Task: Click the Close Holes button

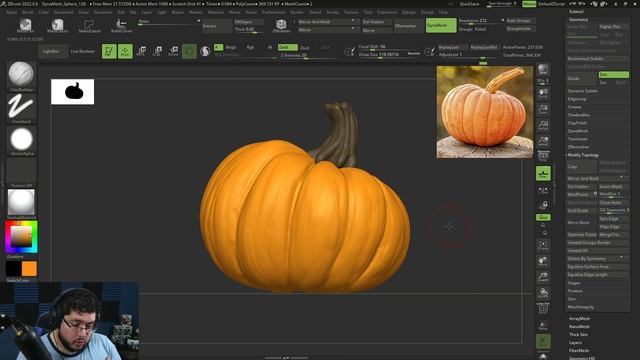Action: 613,202
